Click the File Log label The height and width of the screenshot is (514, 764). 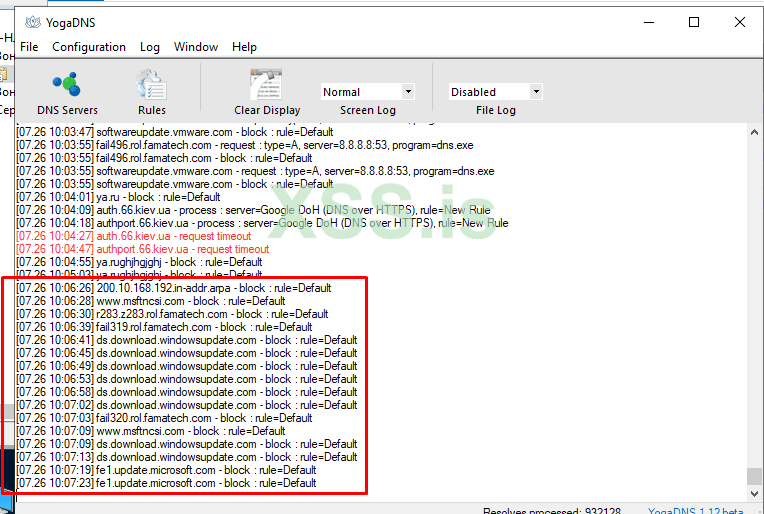[x=496, y=110]
